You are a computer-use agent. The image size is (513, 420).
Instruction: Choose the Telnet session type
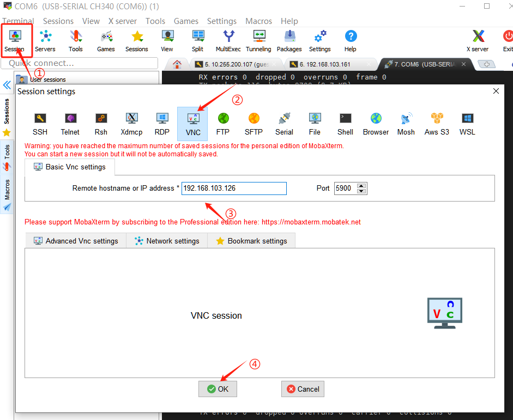[x=70, y=123]
